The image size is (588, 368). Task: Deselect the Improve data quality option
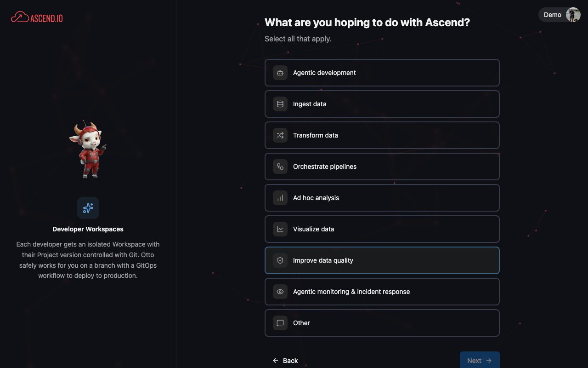coord(382,260)
